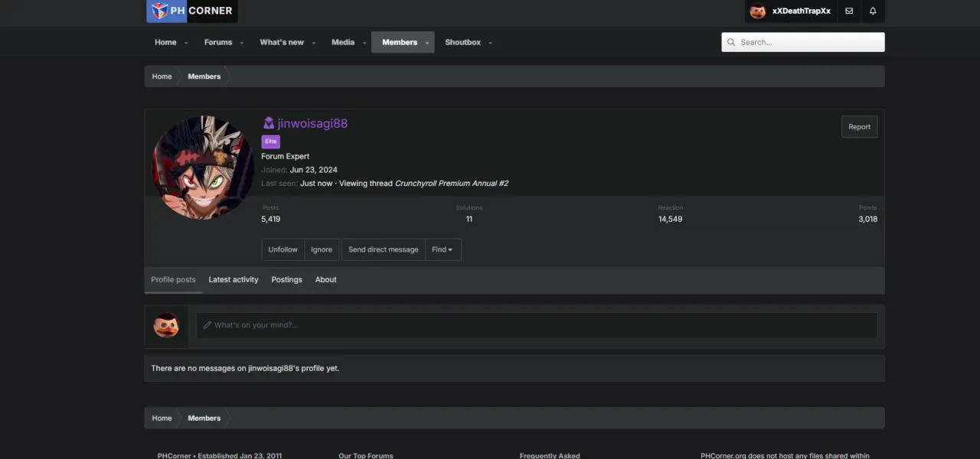Open Forums in navigation bar

click(x=218, y=42)
